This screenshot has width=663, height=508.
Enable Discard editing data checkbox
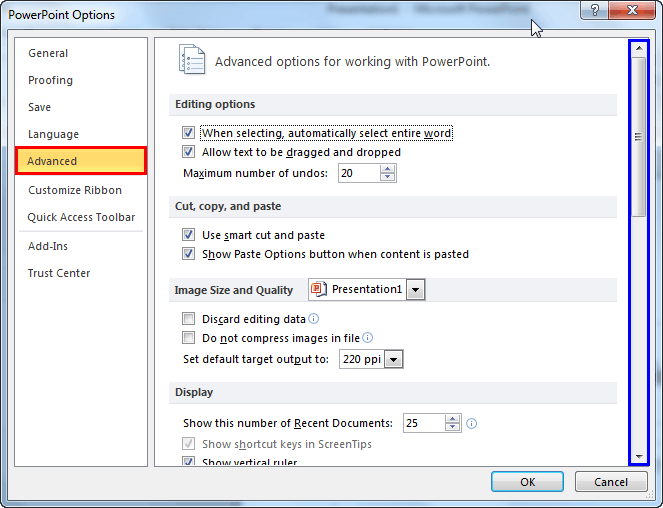click(x=188, y=319)
